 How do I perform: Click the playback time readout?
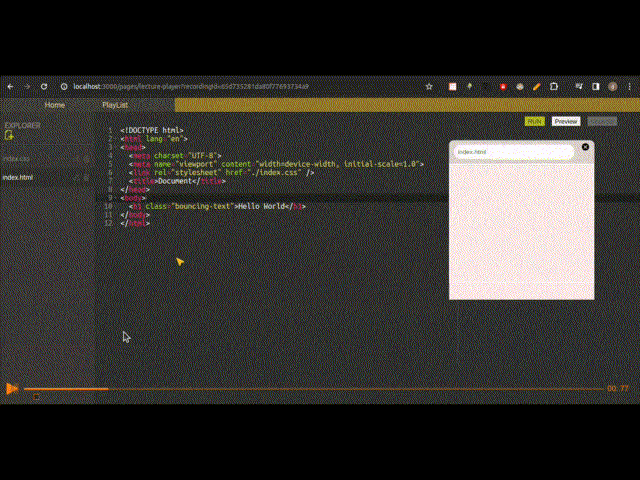[x=618, y=389]
